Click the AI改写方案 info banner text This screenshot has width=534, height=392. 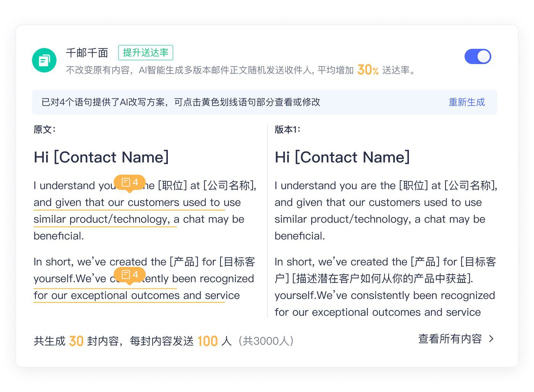tap(181, 102)
